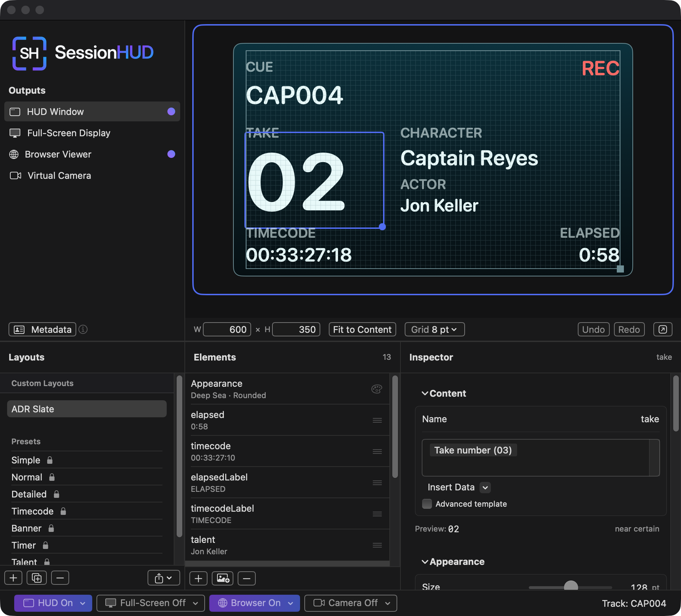Open the info icon next to Metadata

point(83,329)
